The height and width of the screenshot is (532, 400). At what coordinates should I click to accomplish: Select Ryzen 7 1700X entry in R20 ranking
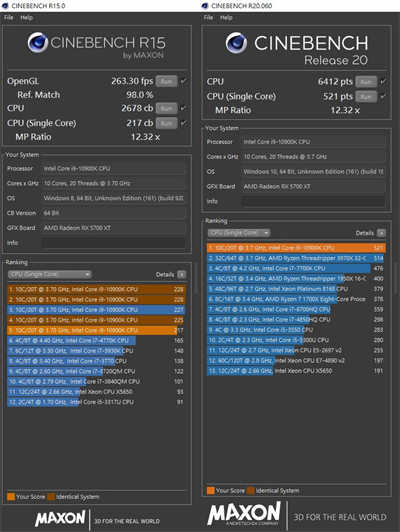coord(296,299)
